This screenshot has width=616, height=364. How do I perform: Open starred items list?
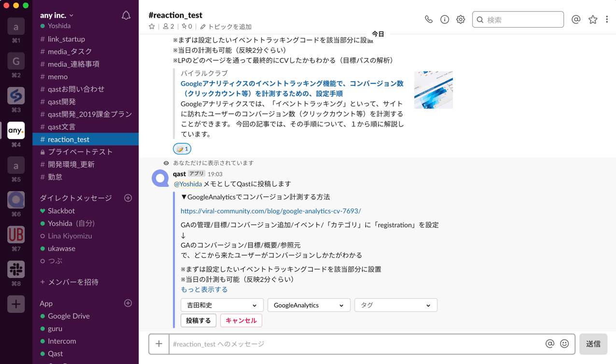(x=593, y=19)
